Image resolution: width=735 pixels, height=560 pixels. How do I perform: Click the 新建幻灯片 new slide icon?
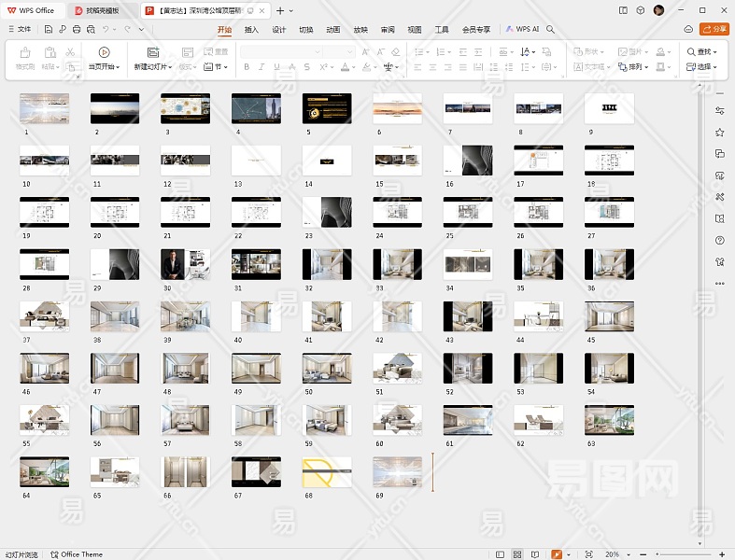153,52
